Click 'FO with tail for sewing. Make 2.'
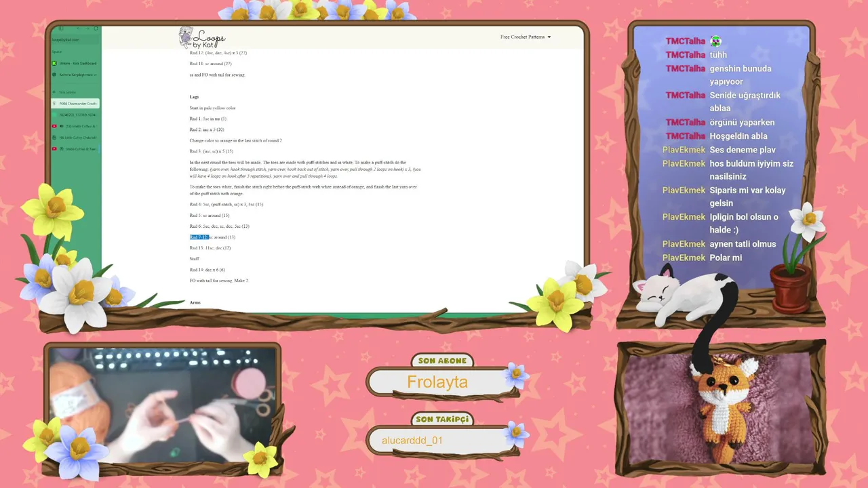This screenshot has width=868, height=488. pyautogui.click(x=219, y=281)
